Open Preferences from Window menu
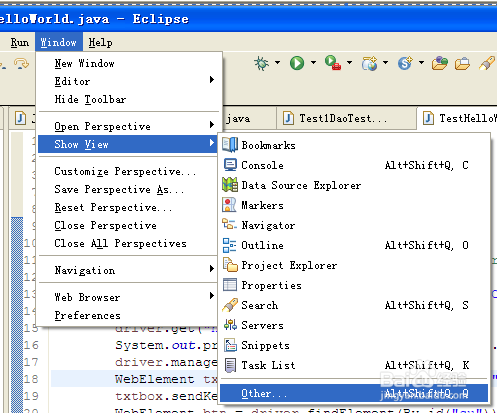 87,315
